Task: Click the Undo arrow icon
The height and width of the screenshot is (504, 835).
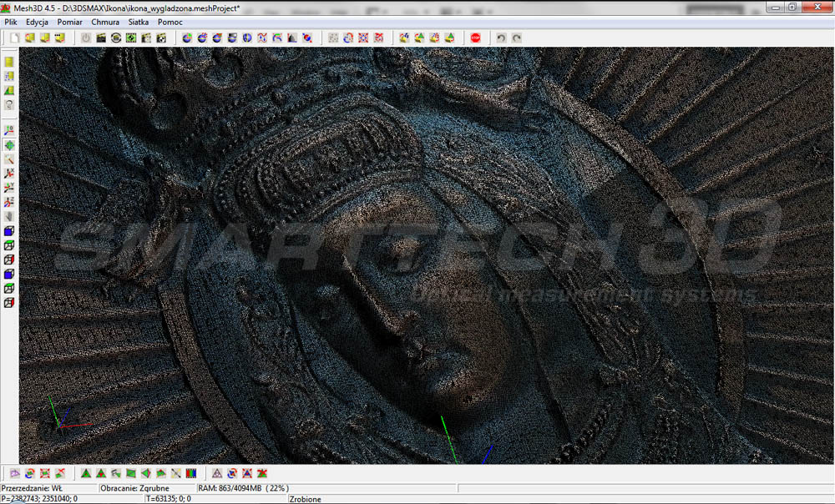Action: pos(500,38)
